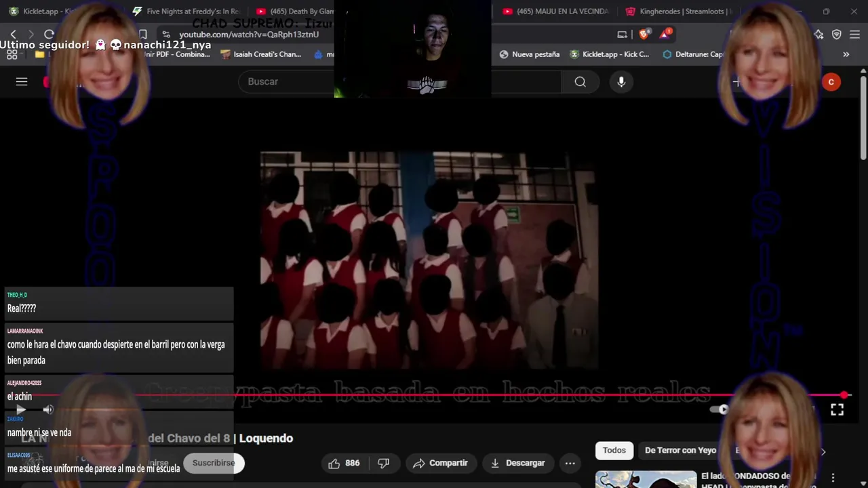Open the Brave Shields lion icon
Screen dimensions: 868x488
644,34
